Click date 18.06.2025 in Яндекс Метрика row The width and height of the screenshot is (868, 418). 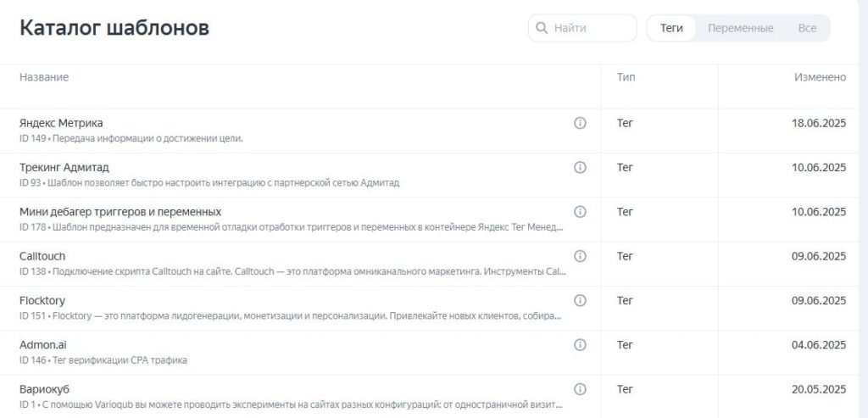pyautogui.click(x=819, y=123)
